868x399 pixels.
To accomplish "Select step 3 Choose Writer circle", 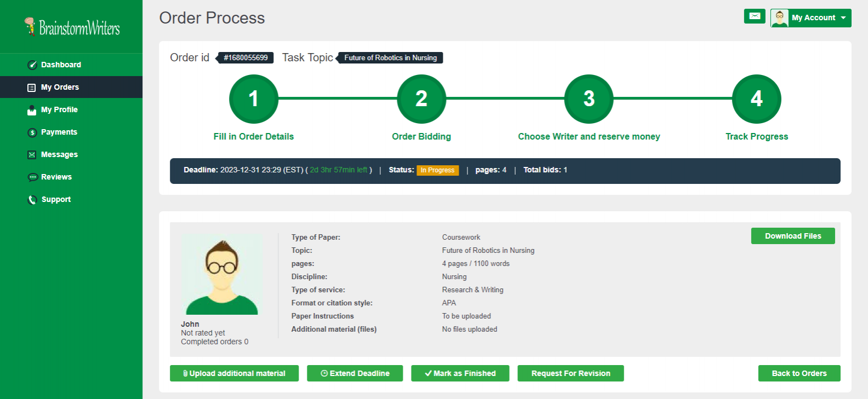I will point(589,99).
